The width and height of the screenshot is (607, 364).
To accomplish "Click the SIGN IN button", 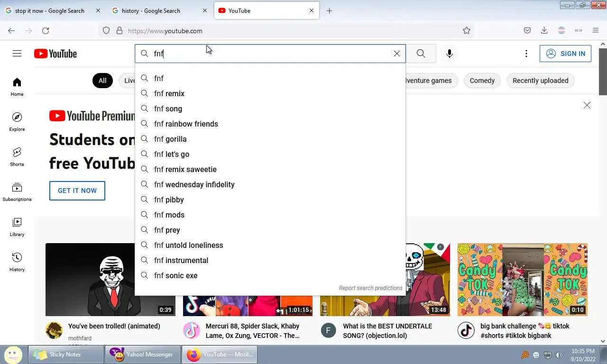I will click(x=566, y=54).
